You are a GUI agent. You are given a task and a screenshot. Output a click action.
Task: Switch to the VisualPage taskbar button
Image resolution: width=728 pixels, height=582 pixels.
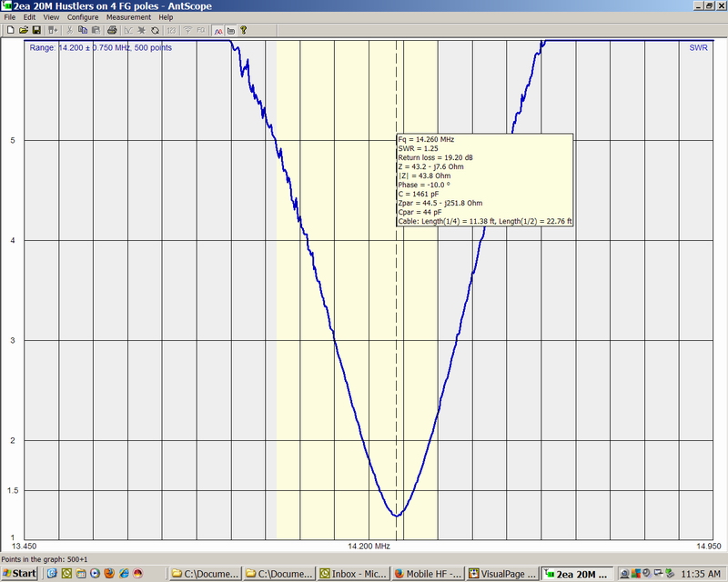501,574
